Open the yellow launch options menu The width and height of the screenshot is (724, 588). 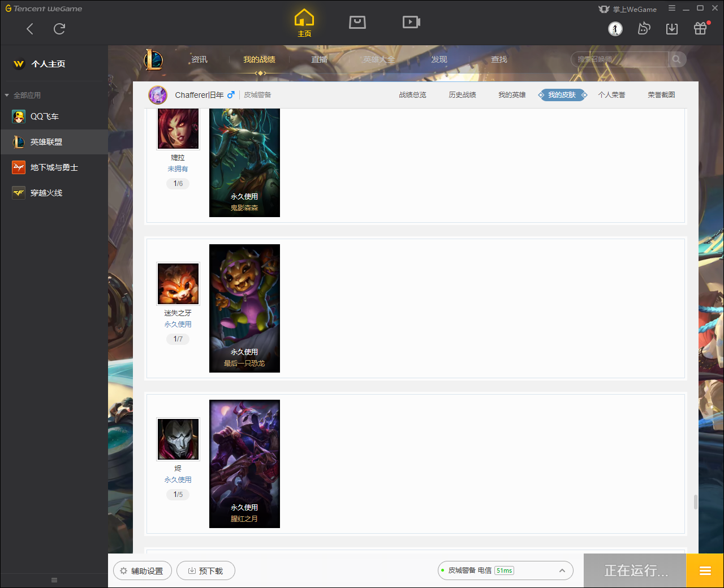pyautogui.click(x=705, y=570)
